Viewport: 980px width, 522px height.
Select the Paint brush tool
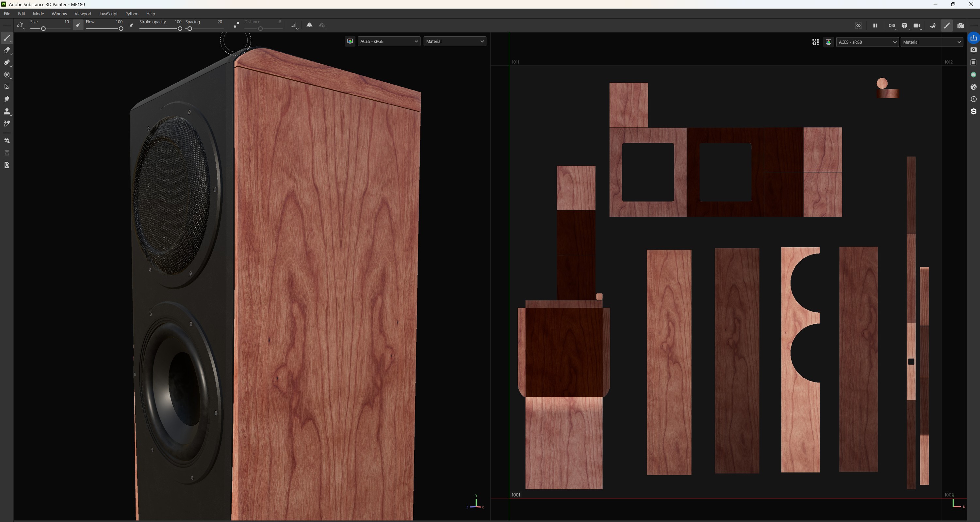coord(7,38)
